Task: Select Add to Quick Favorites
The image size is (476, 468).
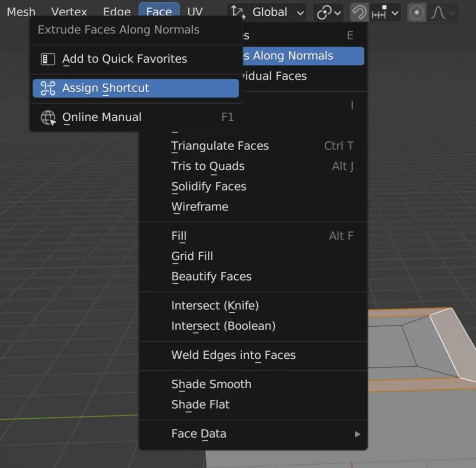Action: point(136,59)
